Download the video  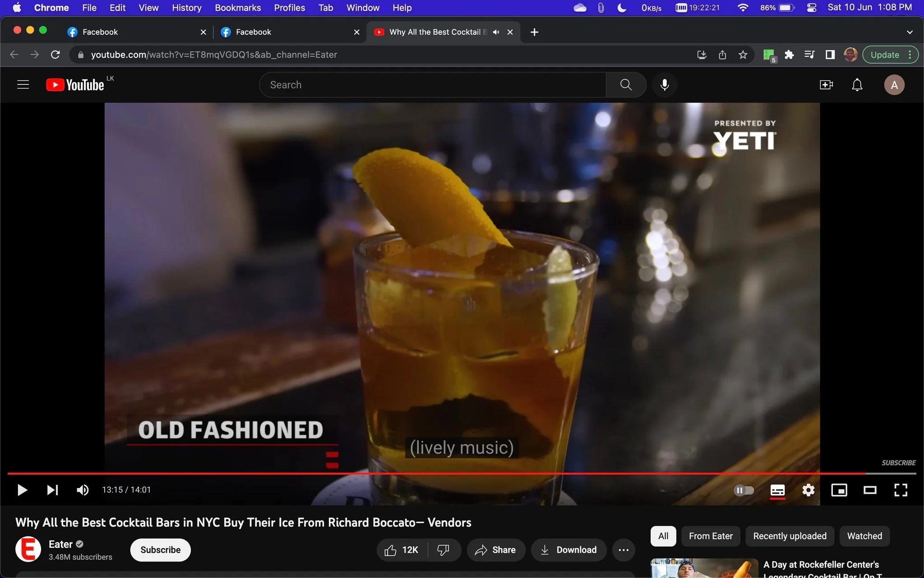click(x=568, y=550)
